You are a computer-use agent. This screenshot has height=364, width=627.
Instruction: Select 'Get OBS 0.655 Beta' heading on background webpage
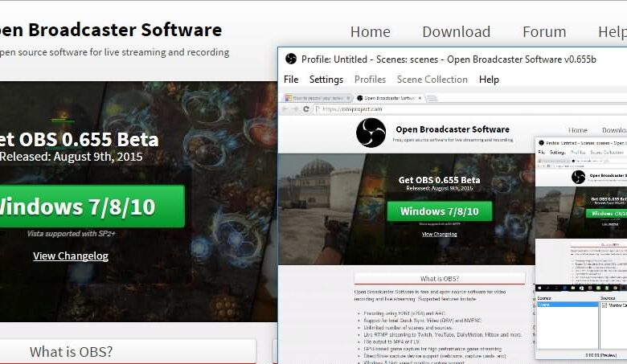coord(79,140)
